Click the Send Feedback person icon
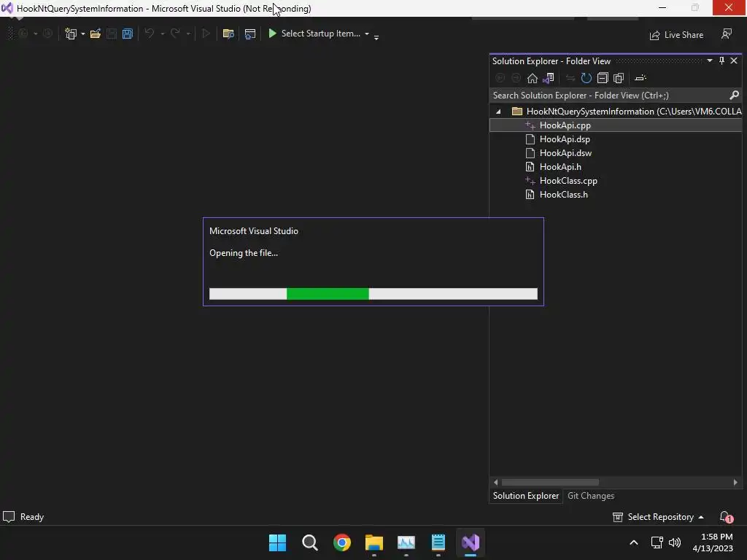 coord(726,34)
